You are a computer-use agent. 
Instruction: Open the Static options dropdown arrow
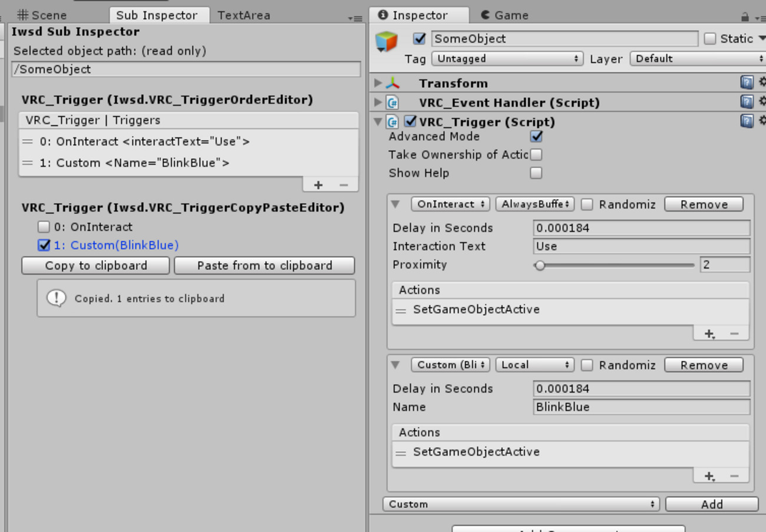761,39
